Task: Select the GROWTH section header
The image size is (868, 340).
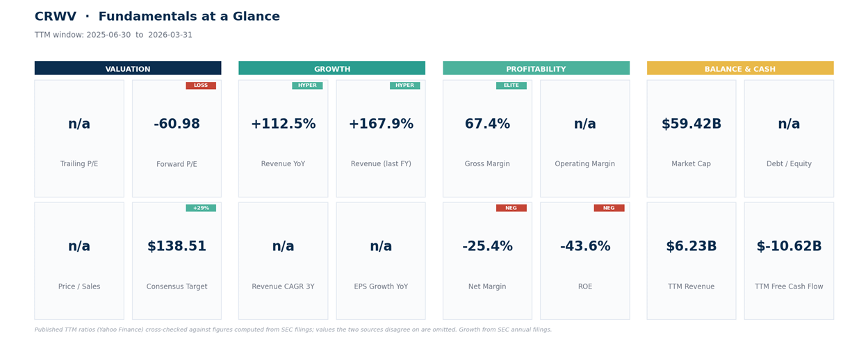Action: tap(331, 68)
